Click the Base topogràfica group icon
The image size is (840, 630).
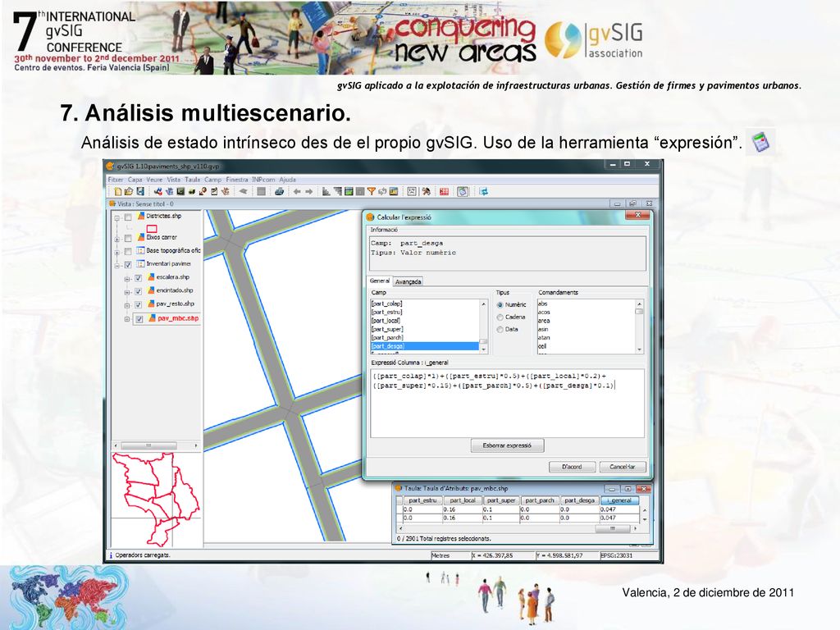141,250
